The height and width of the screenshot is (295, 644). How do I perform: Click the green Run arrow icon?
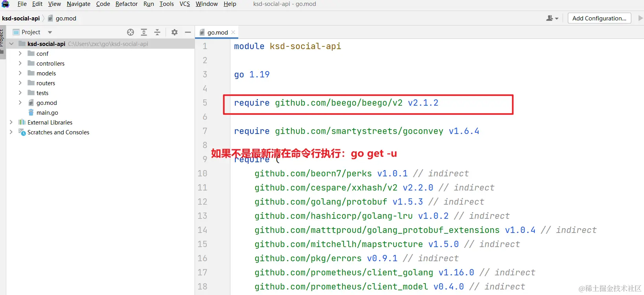(x=640, y=18)
